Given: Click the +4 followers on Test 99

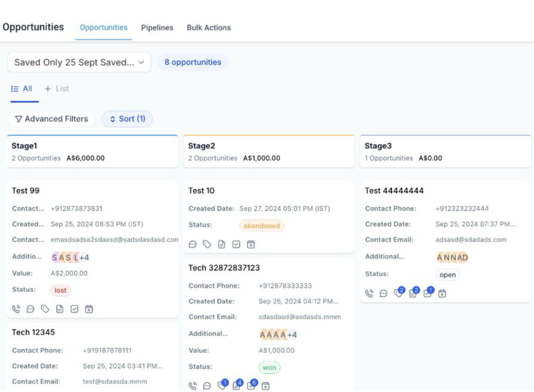Looking at the screenshot, I should point(84,258).
